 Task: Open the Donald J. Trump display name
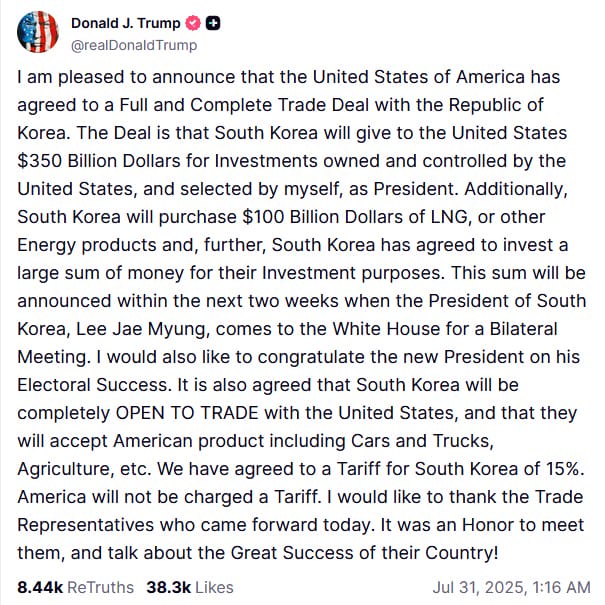click(x=126, y=24)
